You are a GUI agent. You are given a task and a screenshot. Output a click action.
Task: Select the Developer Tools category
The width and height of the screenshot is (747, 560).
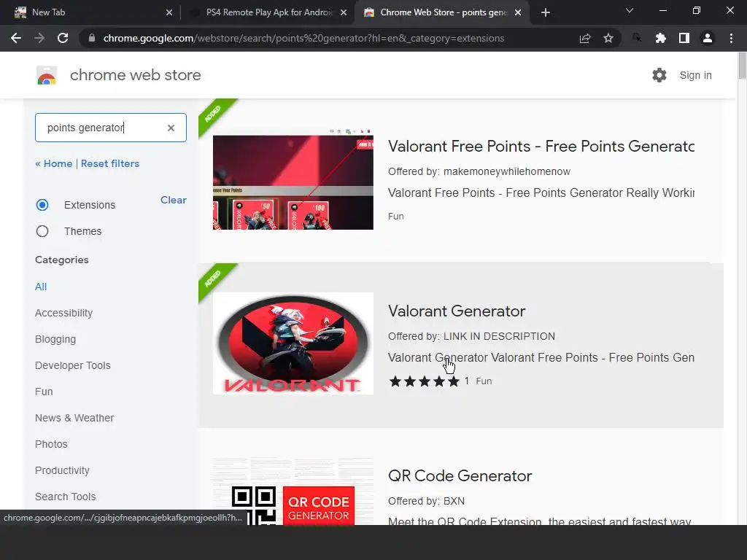72,365
